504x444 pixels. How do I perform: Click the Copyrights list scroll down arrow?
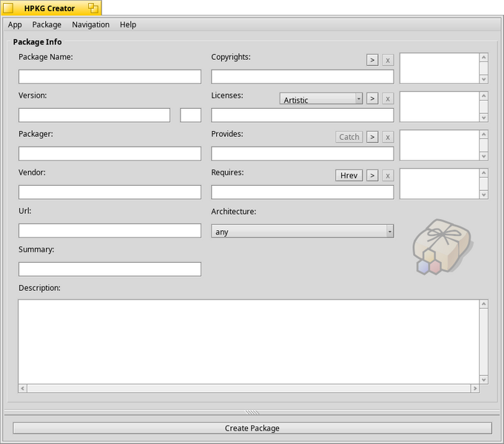point(484,79)
